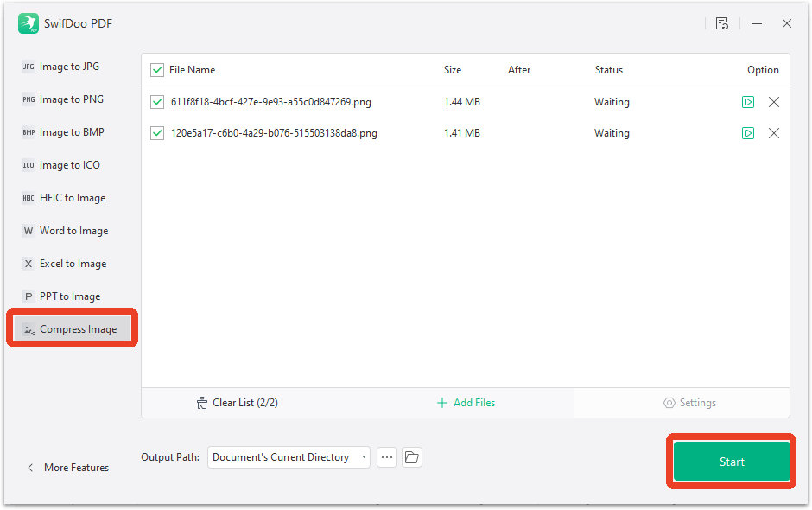Choose PPT to Image option
Image resolution: width=812 pixels, height=510 pixels.
[61, 296]
